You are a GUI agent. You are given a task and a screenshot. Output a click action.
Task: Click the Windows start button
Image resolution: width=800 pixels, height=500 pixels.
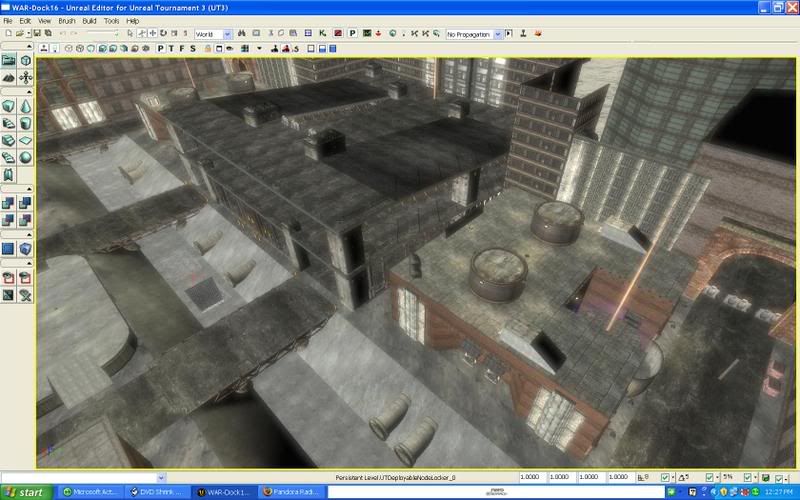[27, 492]
